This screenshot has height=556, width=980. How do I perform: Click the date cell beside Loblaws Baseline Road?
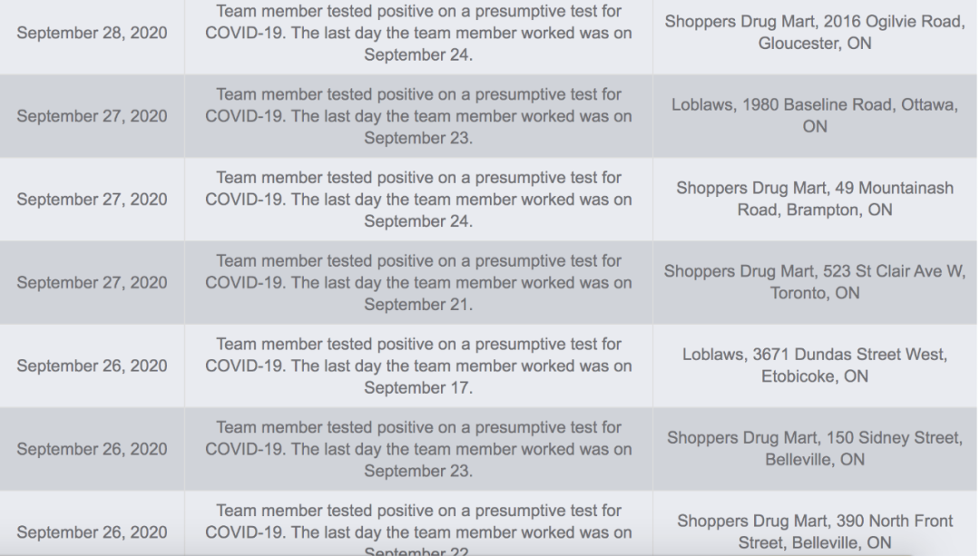coord(92,116)
